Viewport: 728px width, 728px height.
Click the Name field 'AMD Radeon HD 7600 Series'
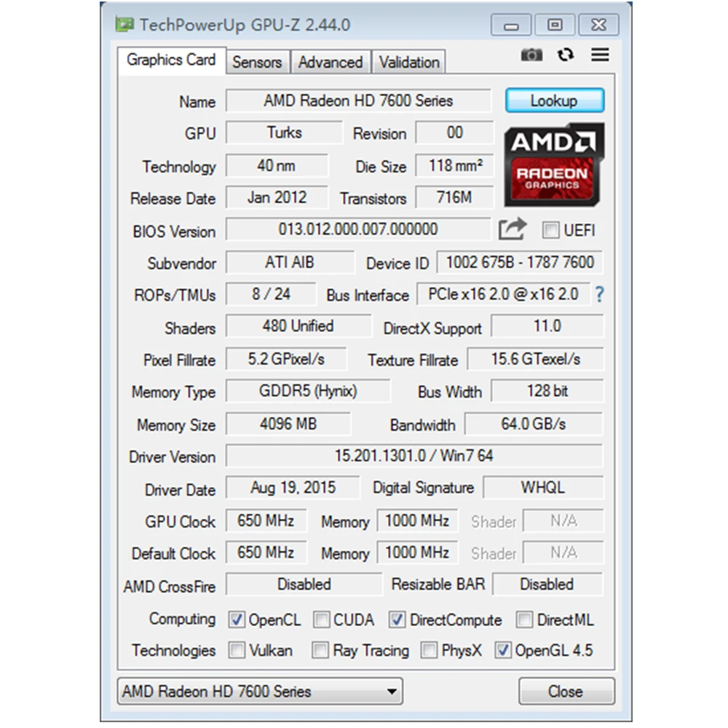click(358, 100)
